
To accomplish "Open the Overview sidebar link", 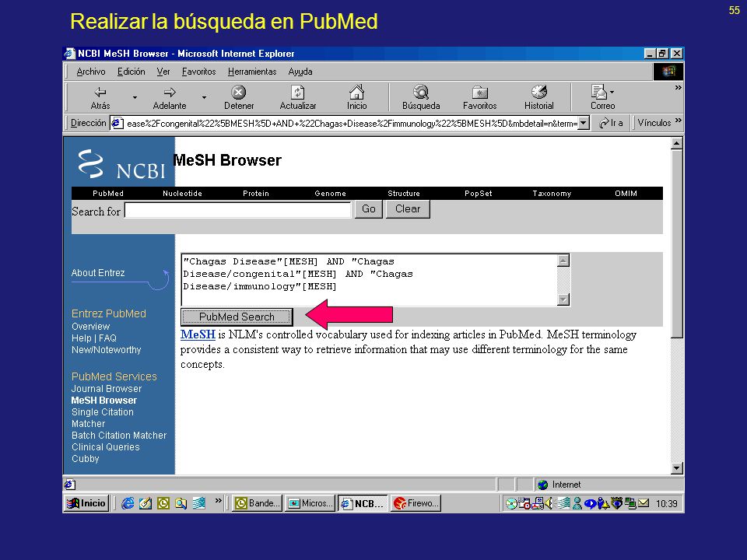I will coord(90,327).
